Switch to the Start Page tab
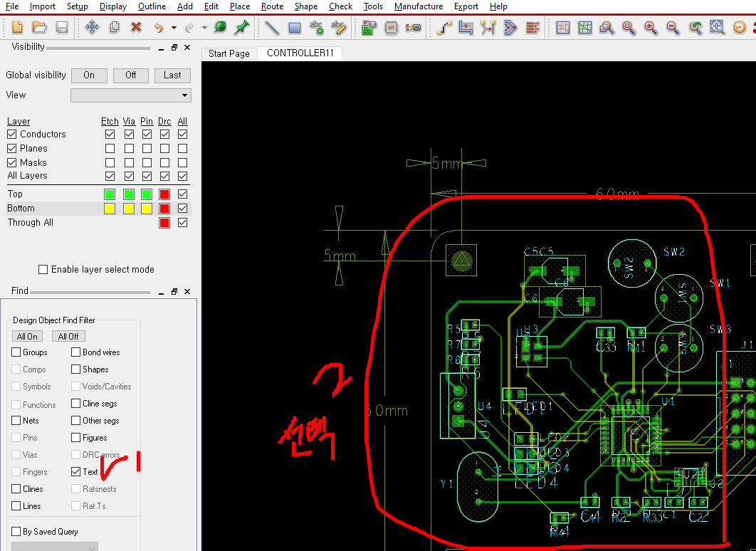This screenshot has height=551, width=756. tap(228, 53)
